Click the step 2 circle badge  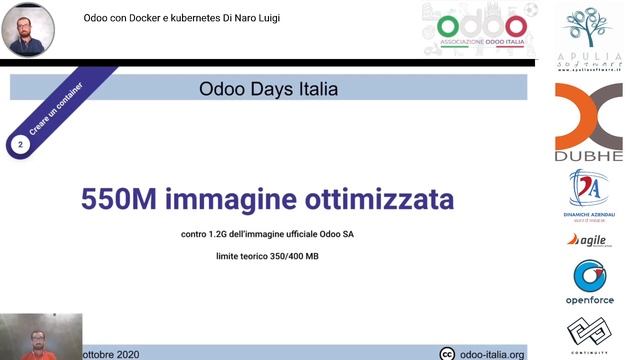(x=20, y=144)
